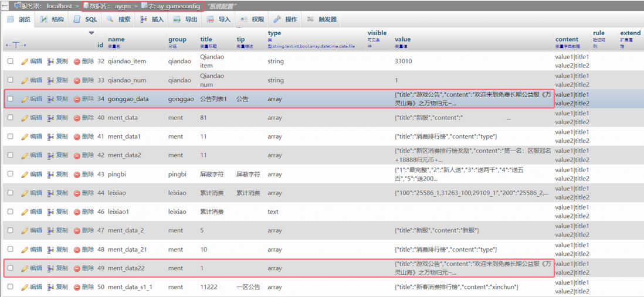
Task: Select the checkbox for ment_data row
Action: [10, 118]
